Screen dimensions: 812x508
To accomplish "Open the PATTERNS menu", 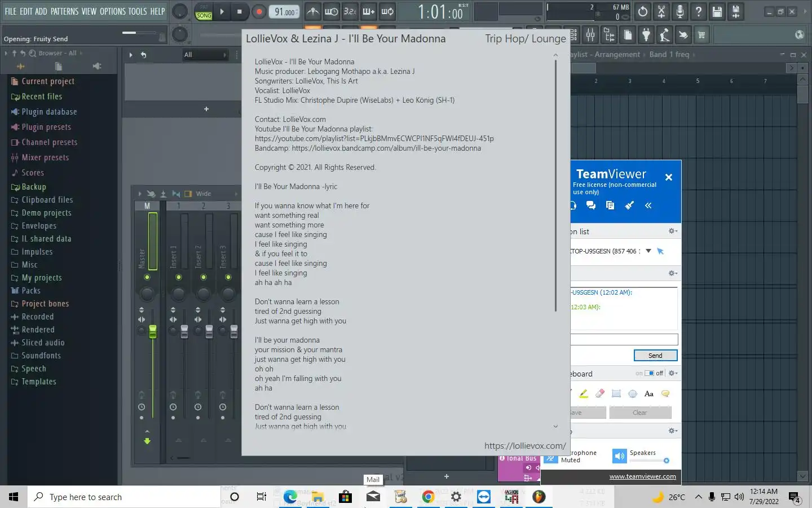I will [x=64, y=11].
